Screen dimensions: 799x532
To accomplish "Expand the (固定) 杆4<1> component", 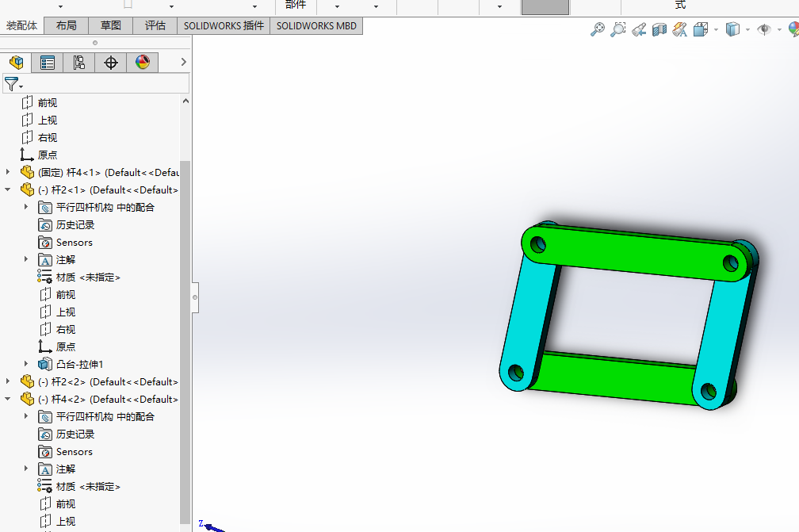I will pyautogui.click(x=8, y=172).
